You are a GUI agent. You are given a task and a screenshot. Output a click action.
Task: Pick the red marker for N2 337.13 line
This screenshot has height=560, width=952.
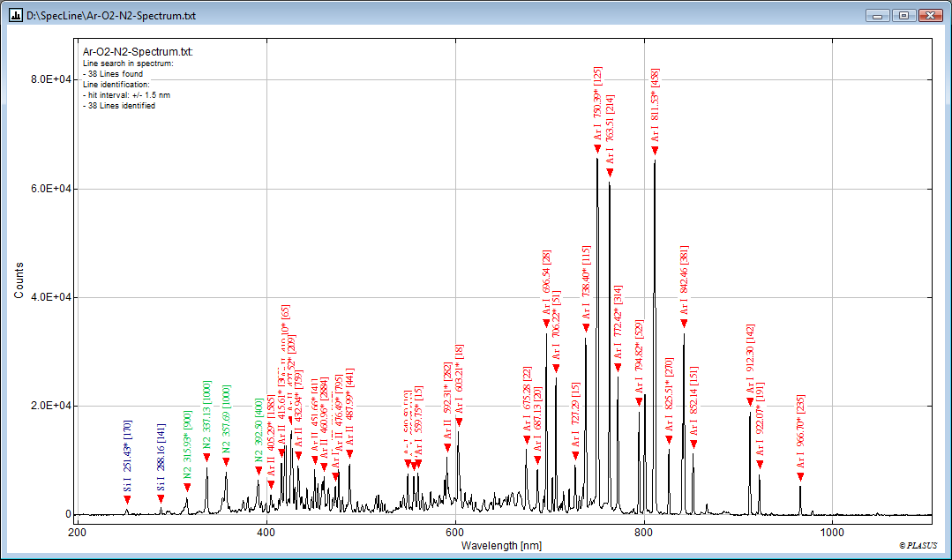[206, 457]
